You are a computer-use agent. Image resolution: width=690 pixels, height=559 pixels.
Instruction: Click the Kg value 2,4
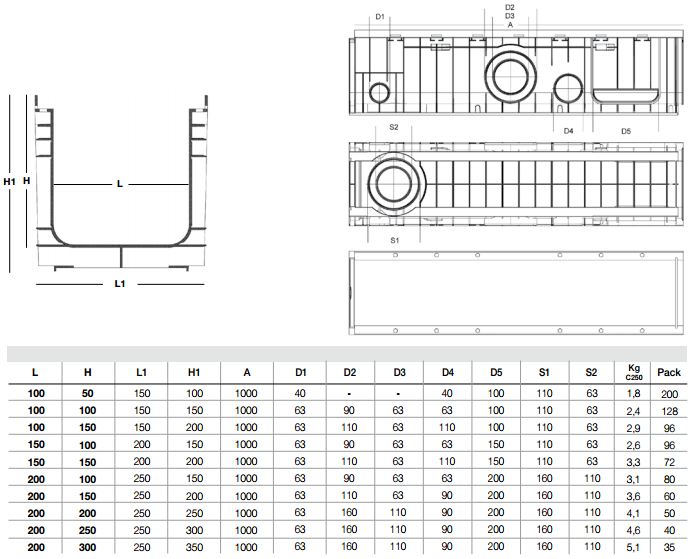[633, 411]
